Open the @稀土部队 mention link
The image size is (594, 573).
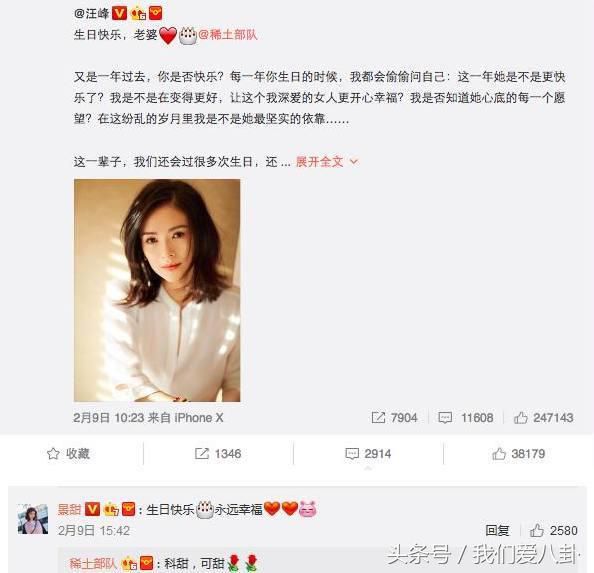(228, 35)
